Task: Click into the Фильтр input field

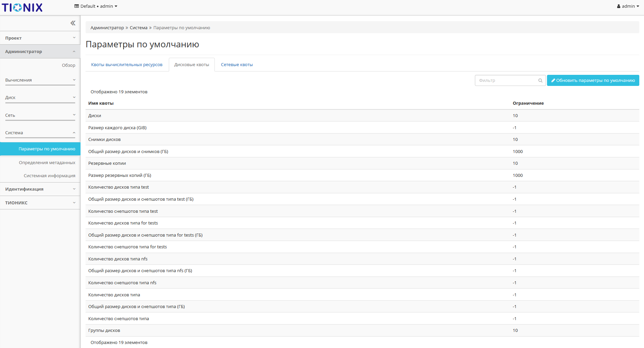Action: (506, 81)
